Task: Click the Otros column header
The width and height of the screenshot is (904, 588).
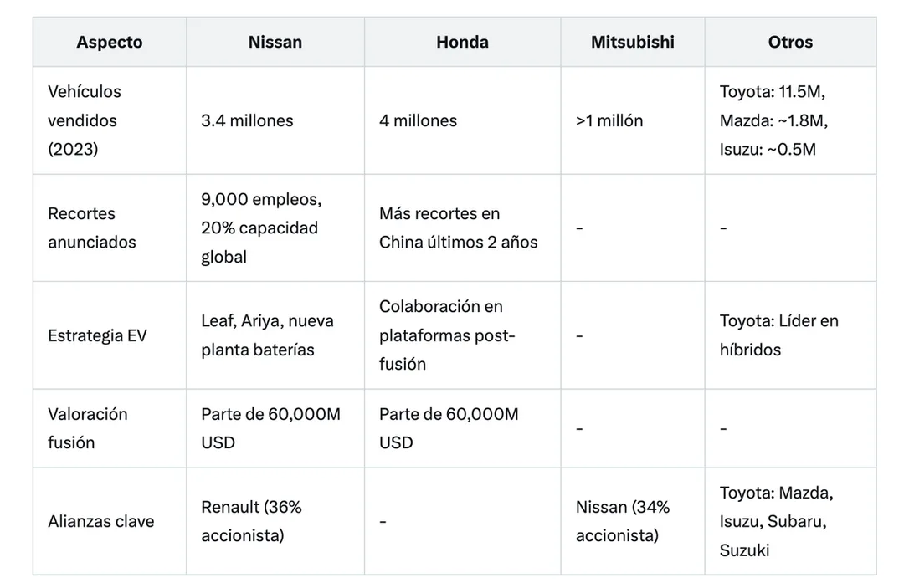Action: point(790,42)
